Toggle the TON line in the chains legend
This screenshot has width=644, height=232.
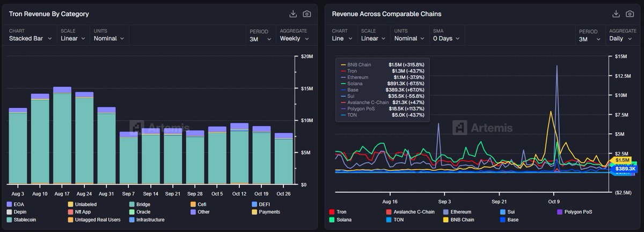click(x=396, y=220)
